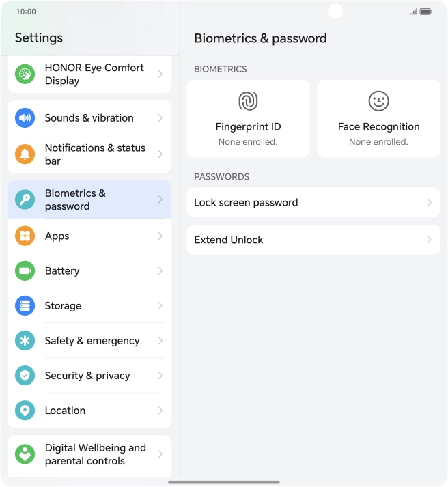448x487 pixels.
Task: Tap the battery status indicator
Action: click(426, 12)
